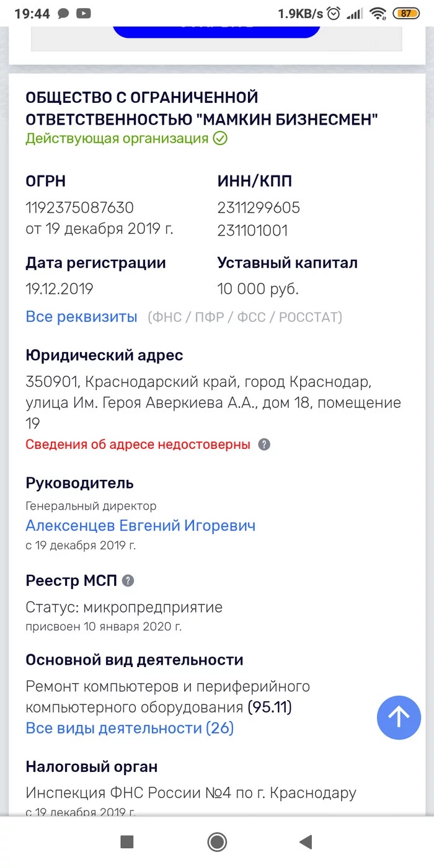Click help icon next to address warning

tap(264, 445)
